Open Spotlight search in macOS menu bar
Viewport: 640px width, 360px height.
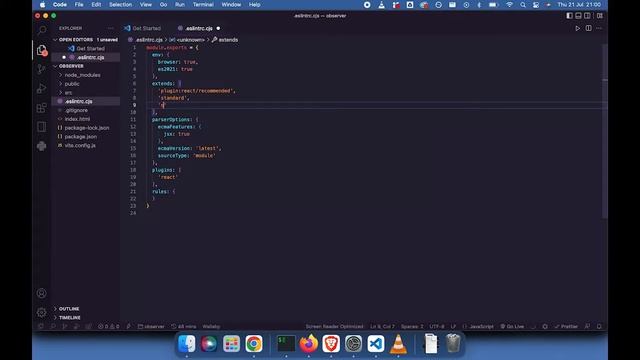click(x=523, y=4)
